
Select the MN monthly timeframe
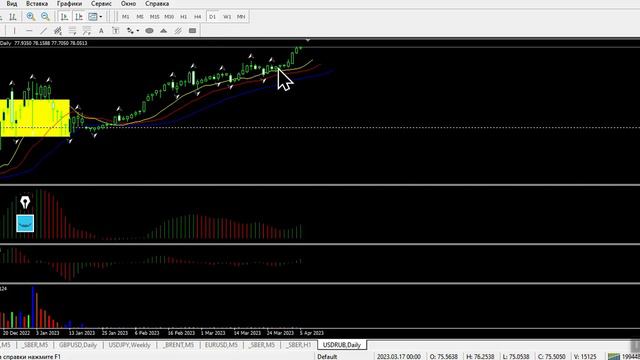[x=241, y=17]
